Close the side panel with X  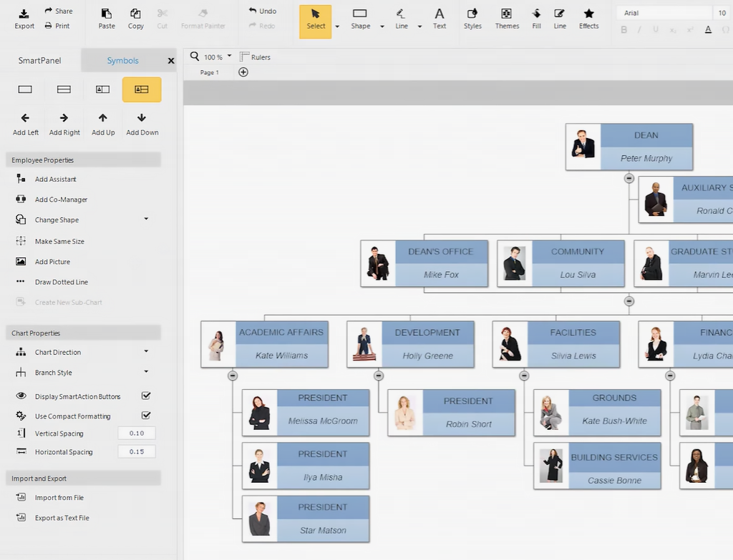coord(171,60)
